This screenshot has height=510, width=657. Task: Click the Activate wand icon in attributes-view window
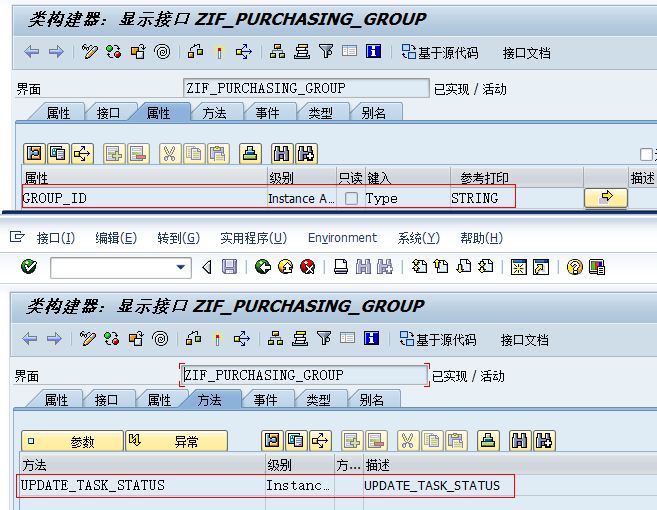(x=219, y=52)
